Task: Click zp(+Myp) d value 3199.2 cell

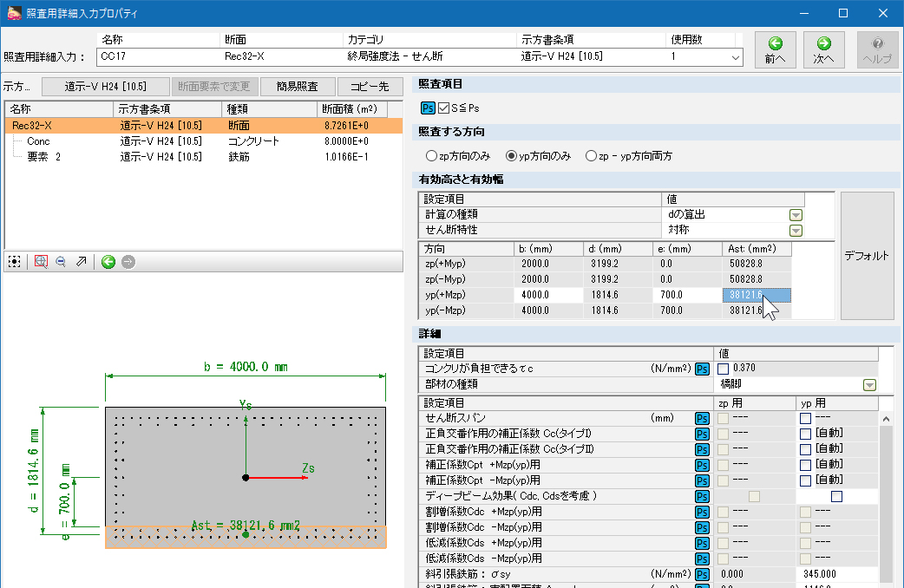Action: (618, 264)
